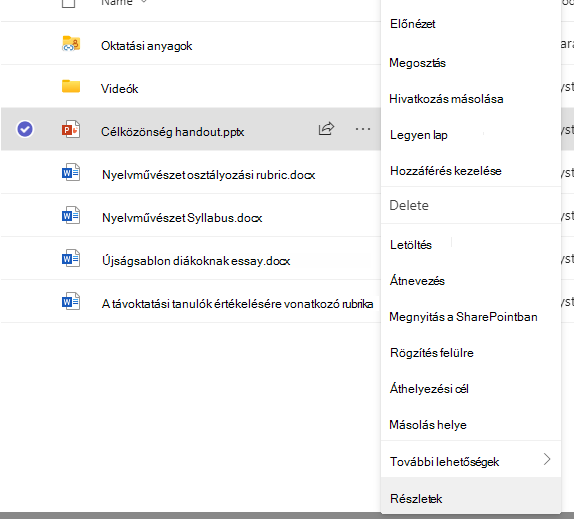
Task: Click Delete in the context menu
Action: pyautogui.click(x=409, y=205)
